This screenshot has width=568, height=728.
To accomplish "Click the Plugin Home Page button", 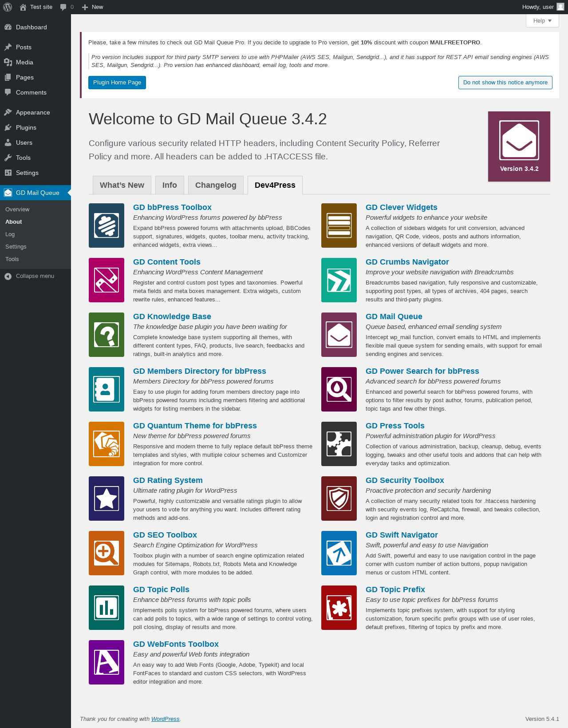I will [117, 83].
